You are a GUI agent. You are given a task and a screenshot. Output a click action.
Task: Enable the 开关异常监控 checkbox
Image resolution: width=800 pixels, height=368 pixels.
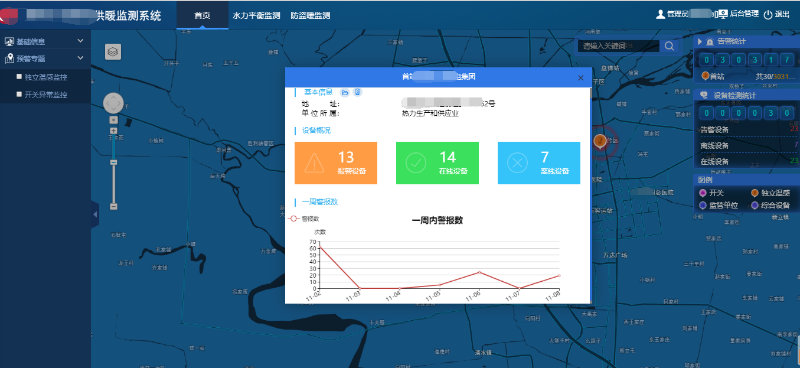click(x=19, y=94)
